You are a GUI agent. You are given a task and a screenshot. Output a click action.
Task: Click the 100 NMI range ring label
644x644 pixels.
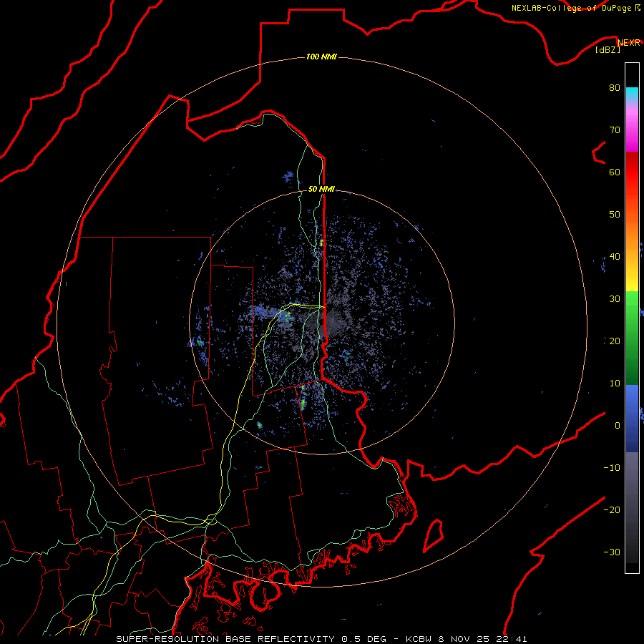321,57
